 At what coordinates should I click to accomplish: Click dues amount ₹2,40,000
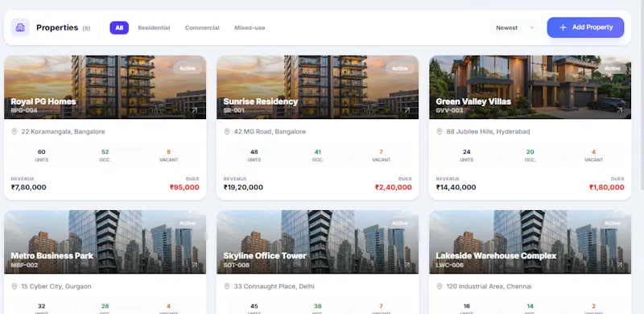tap(393, 188)
